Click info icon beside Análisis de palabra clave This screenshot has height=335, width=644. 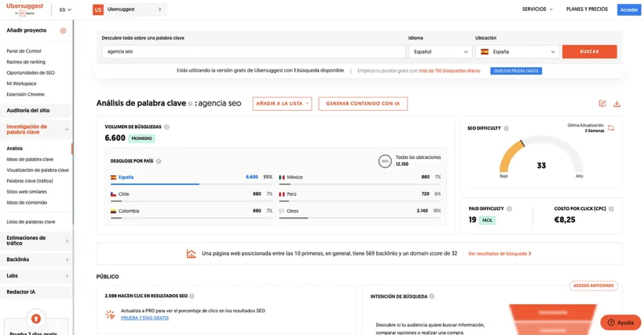[x=190, y=104]
